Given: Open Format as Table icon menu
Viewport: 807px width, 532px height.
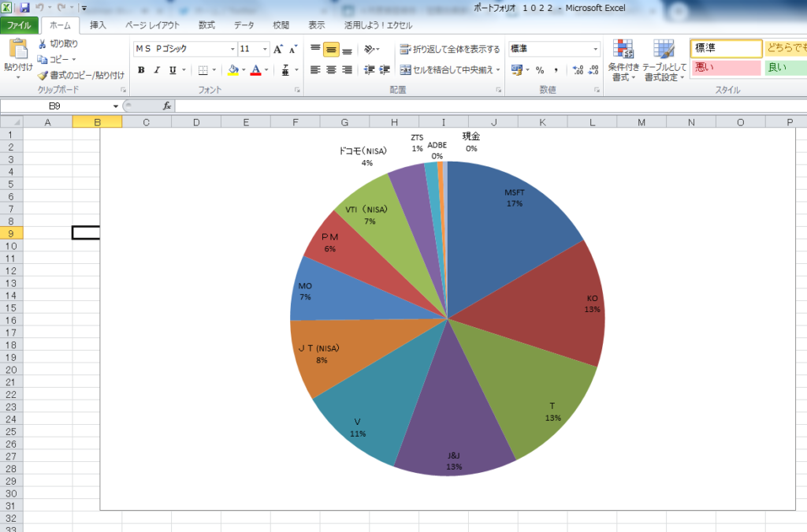Looking at the screenshot, I should click(x=664, y=50).
